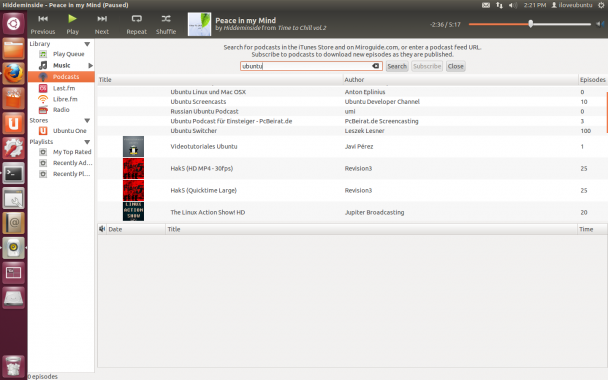
Task: Click the album art of Peace in my Mind
Action: (199, 24)
